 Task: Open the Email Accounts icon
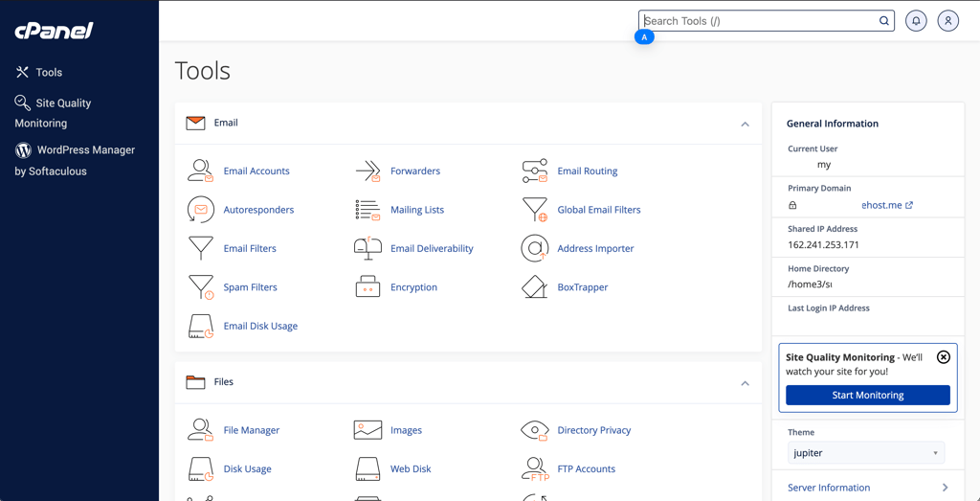coord(201,171)
